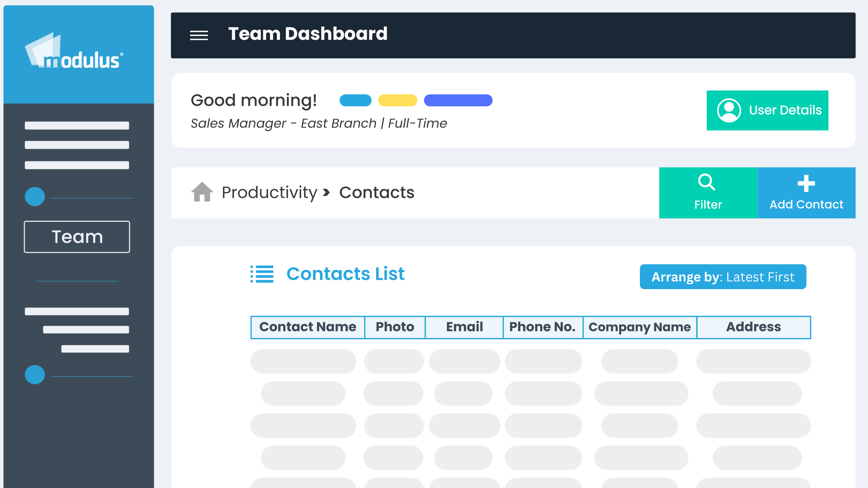Viewport: 868px width, 488px height.
Task: Click the plus icon for Add Contact
Action: tap(806, 183)
